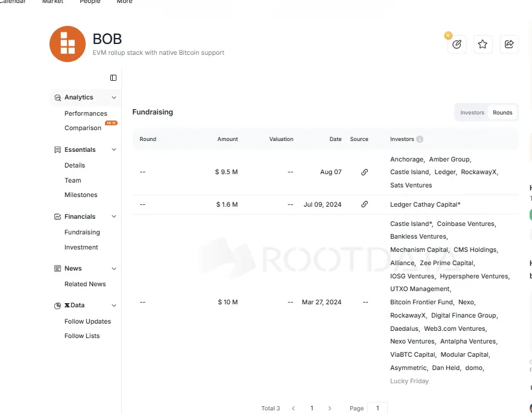Collapse the X Data section chevron
532x414 pixels.
click(114, 306)
